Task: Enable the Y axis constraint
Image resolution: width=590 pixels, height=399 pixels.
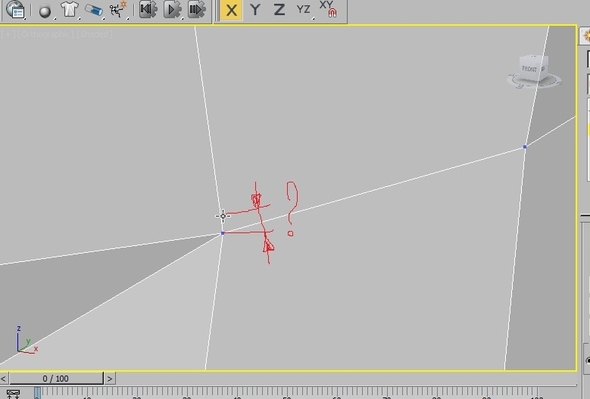Action: point(255,10)
